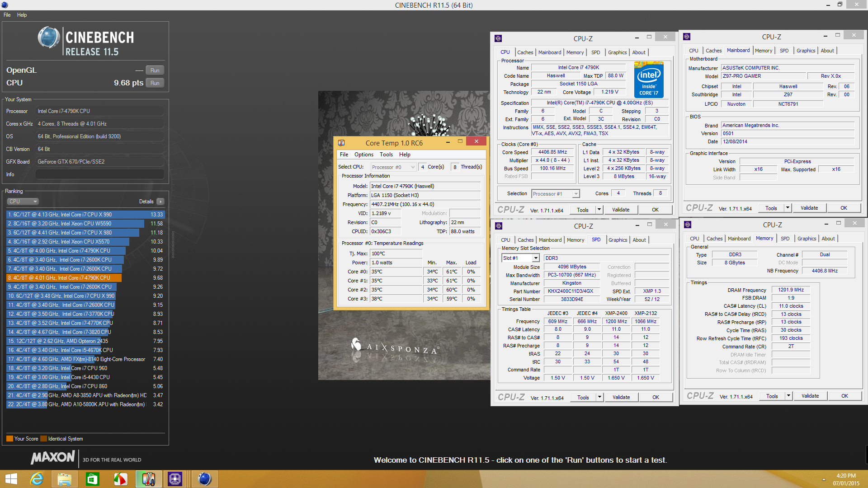Select SPD tab in Mainboard CPU-Z window
The height and width of the screenshot is (488, 868).
[x=784, y=51]
